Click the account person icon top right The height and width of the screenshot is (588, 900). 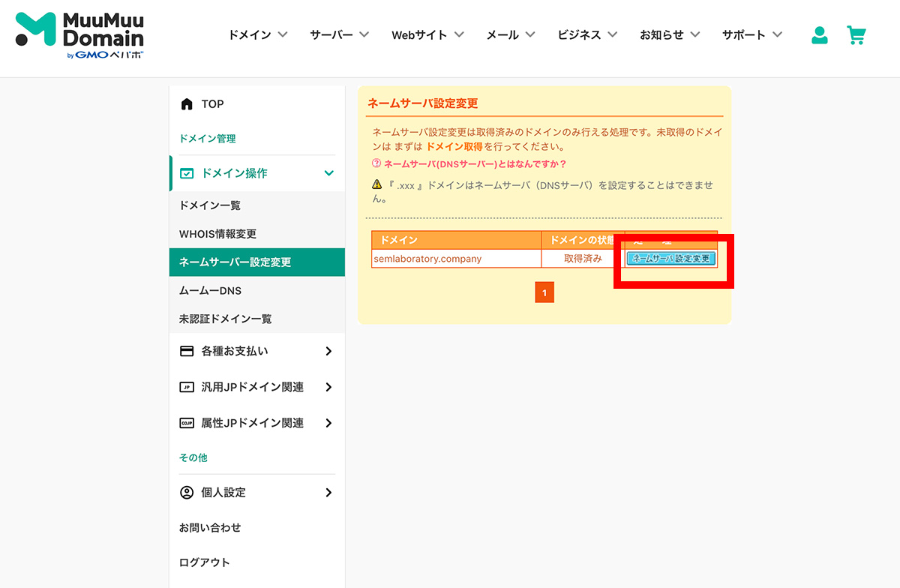point(819,34)
